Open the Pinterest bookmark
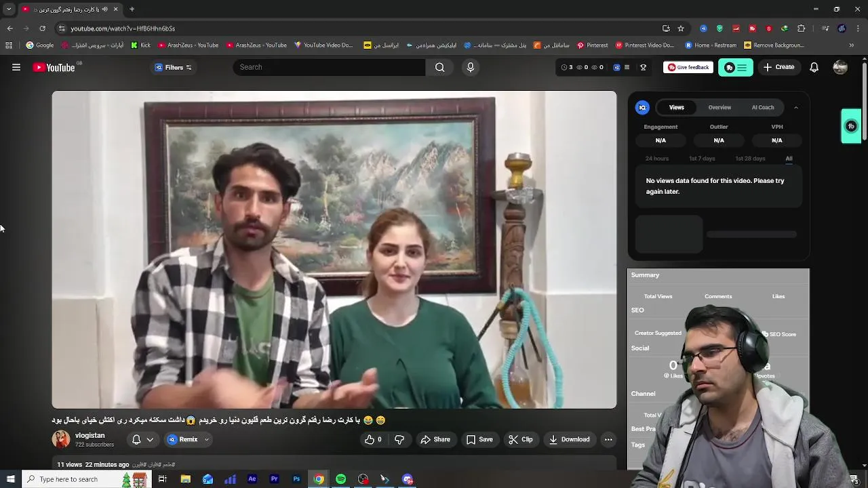Image resolution: width=868 pixels, height=488 pixels. (592, 45)
